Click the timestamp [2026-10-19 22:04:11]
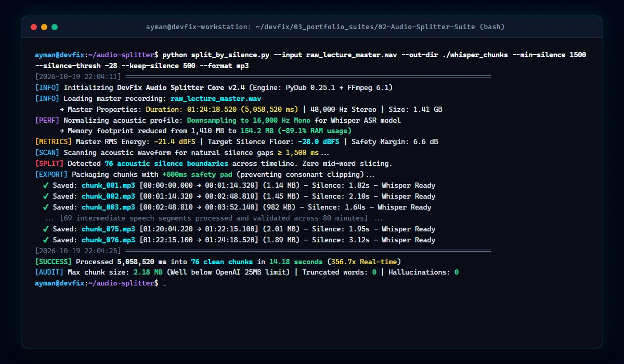The width and height of the screenshot is (624, 364). tap(77, 76)
